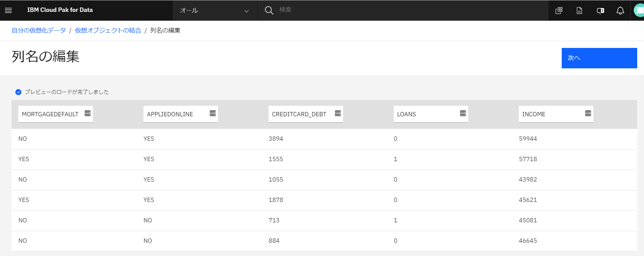Edit the MORTGAGEDEFAULT column name field

click(x=55, y=114)
